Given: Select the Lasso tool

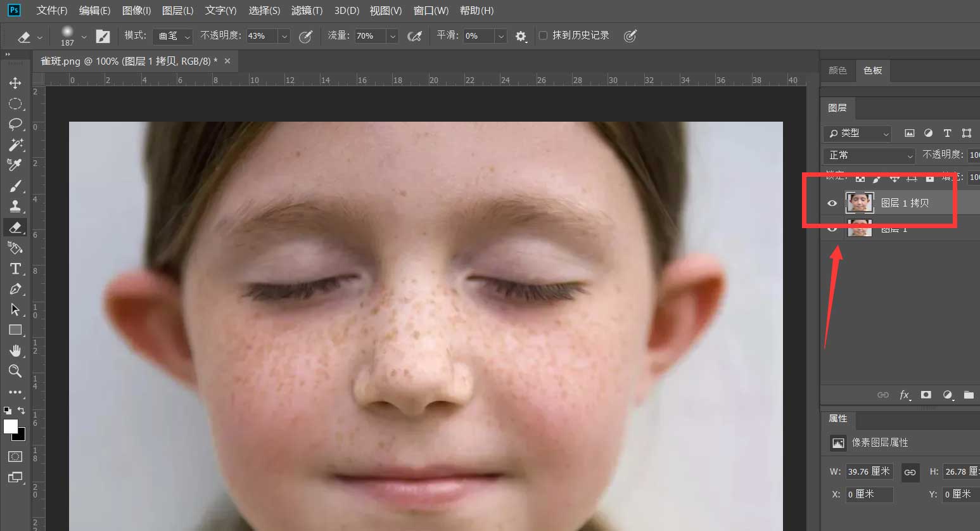Looking at the screenshot, I should (15, 124).
